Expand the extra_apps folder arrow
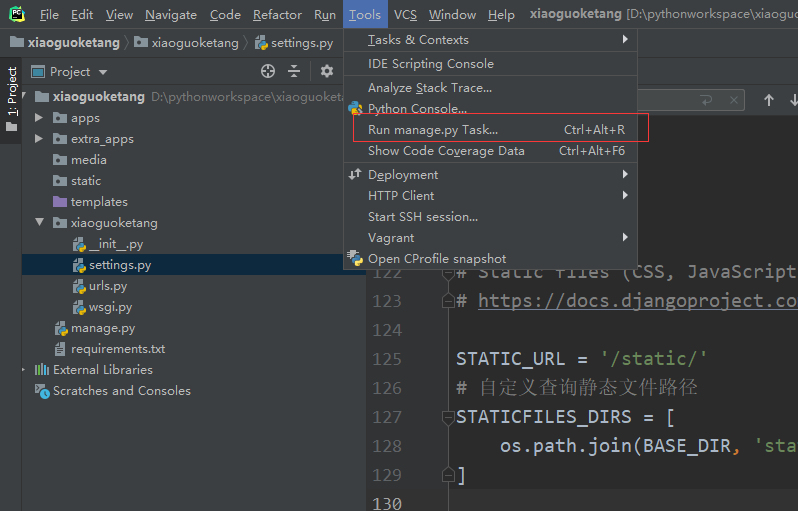Viewport: 798px width, 511px height. coord(39,138)
